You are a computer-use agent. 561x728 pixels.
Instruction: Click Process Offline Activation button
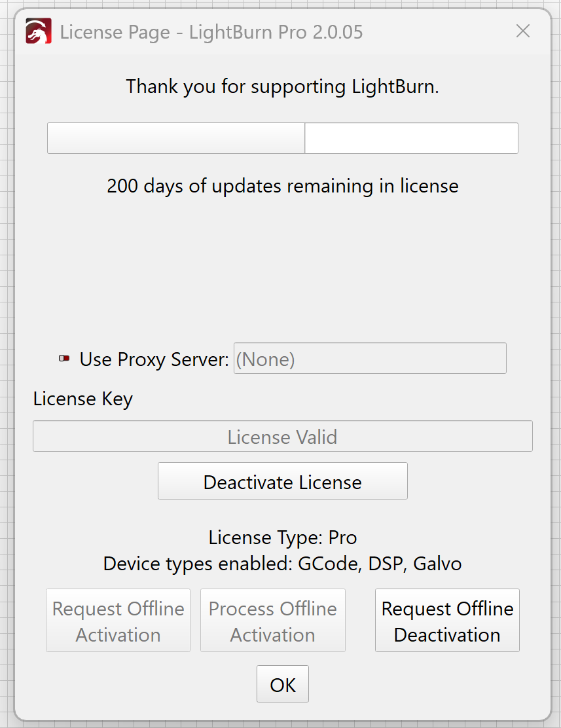(272, 621)
